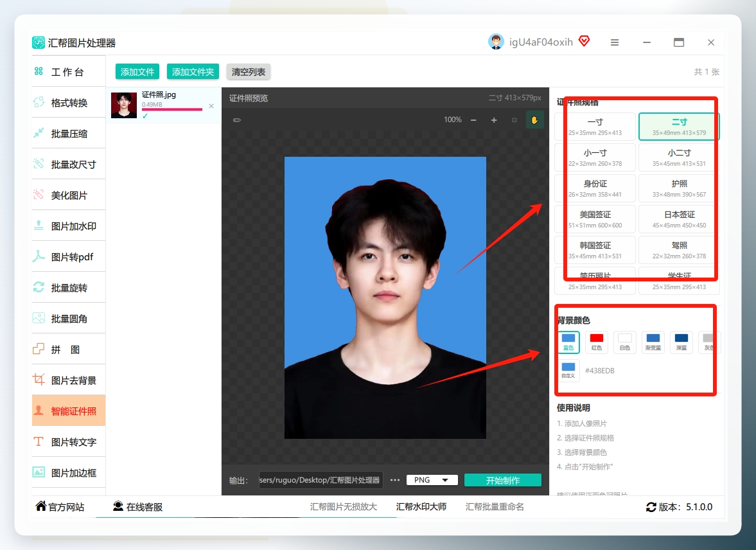The height and width of the screenshot is (550, 756).
Task: Open 图片转pdf in the sidebar
Action: [x=69, y=257]
